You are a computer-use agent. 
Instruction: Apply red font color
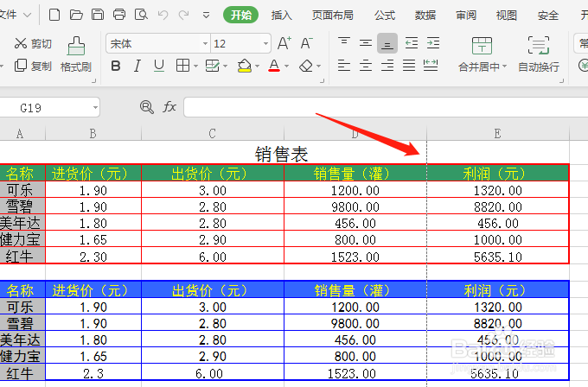274,66
